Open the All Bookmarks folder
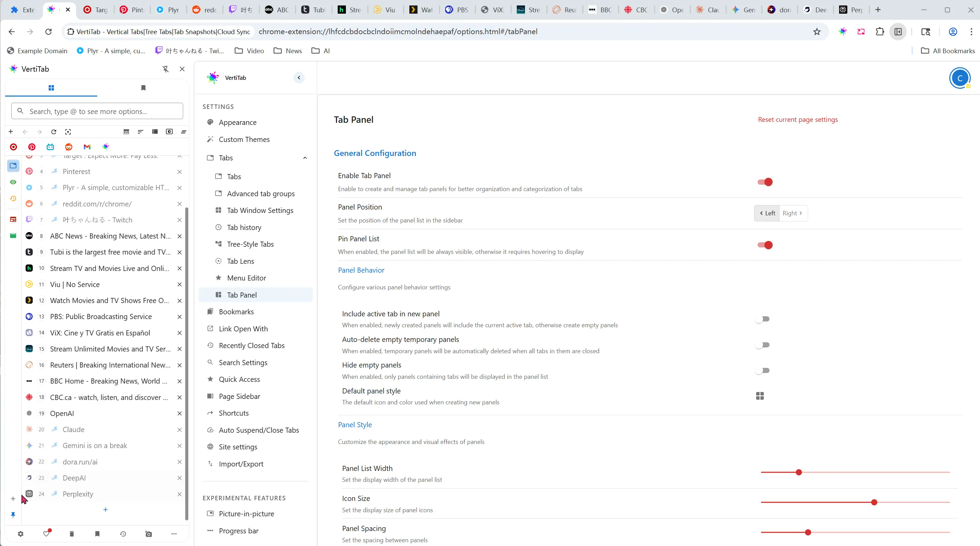Viewport: 980px width, 546px height. pyautogui.click(x=948, y=51)
